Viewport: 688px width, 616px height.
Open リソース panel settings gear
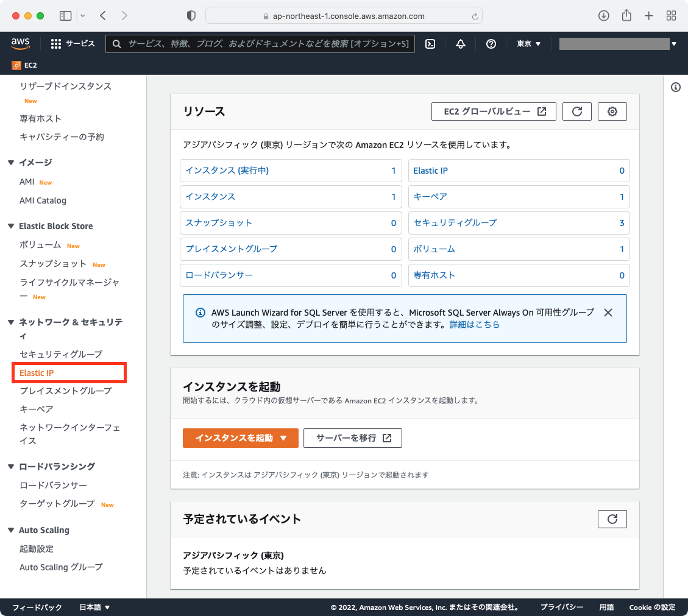612,112
